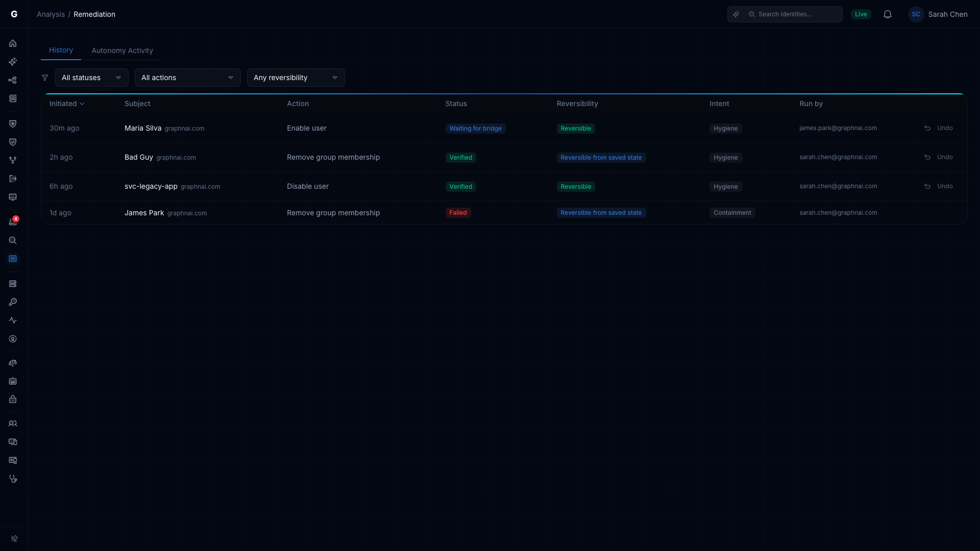Open the home icon in the sidebar
Viewport: 980px width, 551px height.
pyautogui.click(x=13, y=43)
